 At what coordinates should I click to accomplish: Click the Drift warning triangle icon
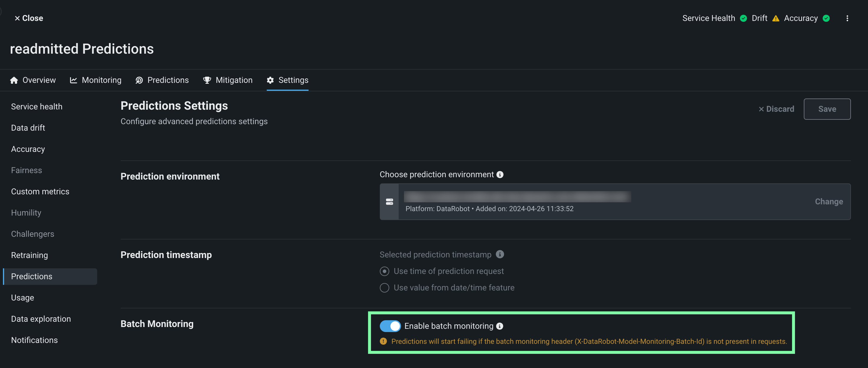776,18
